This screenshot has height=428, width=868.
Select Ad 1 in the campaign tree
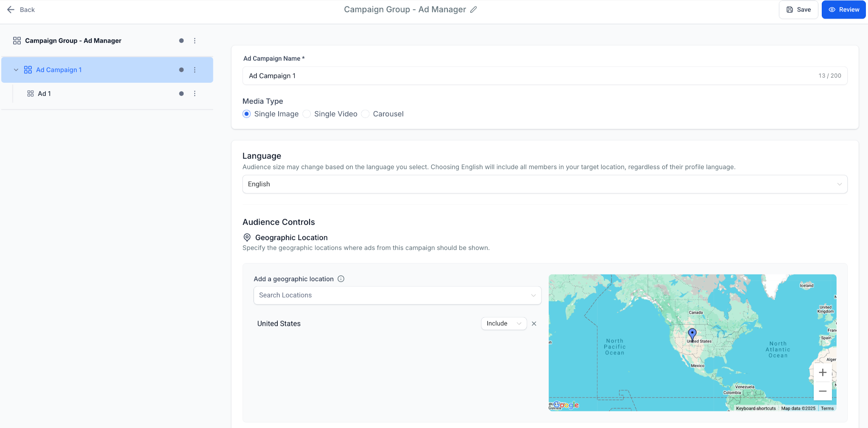(x=44, y=94)
